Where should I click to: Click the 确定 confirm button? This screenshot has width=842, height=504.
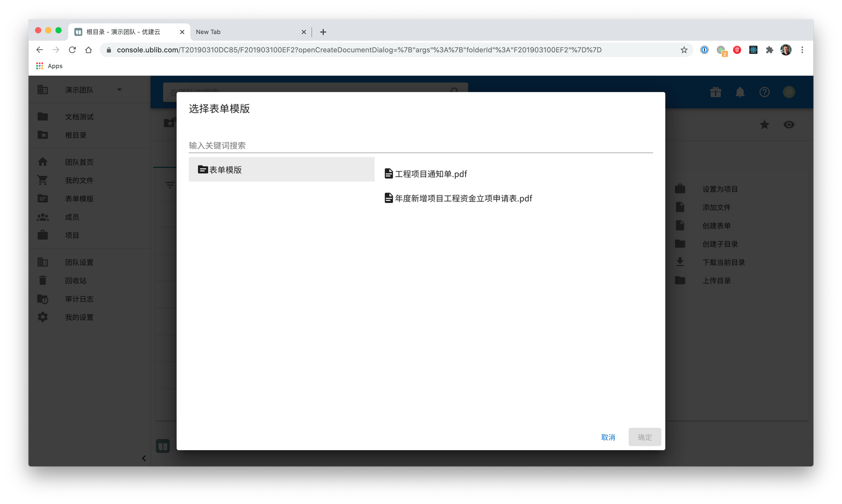tap(645, 437)
